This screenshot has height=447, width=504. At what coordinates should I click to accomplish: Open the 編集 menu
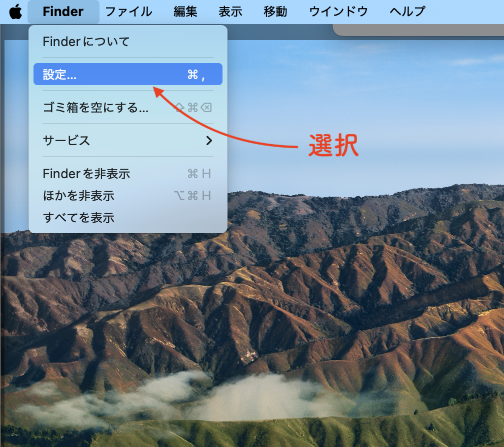click(x=185, y=12)
